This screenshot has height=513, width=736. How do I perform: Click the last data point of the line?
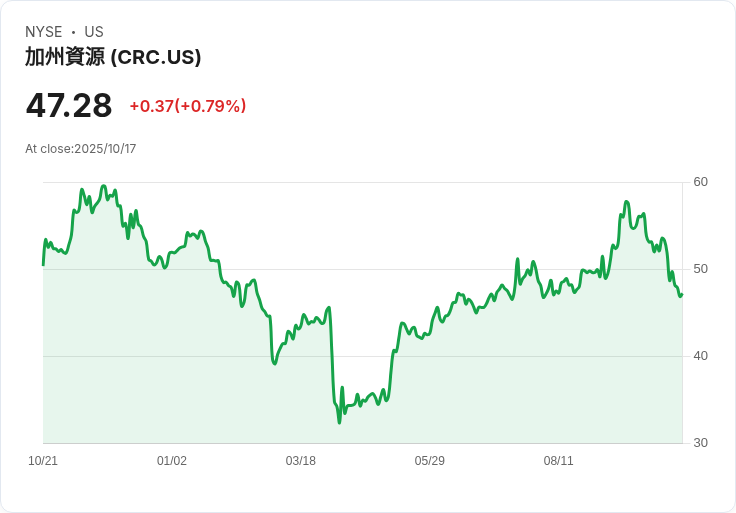click(682, 295)
